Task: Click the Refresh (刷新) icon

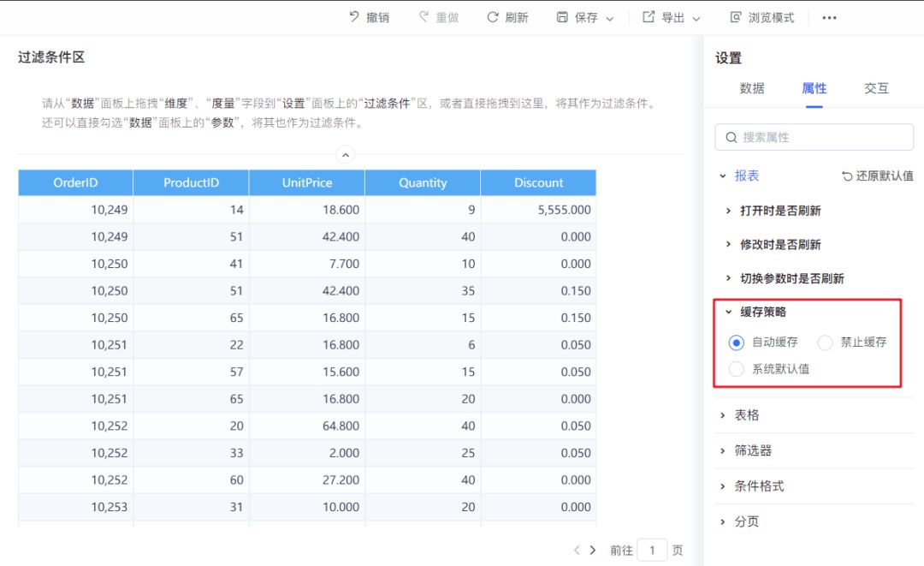Action: click(x=493, y=17)
